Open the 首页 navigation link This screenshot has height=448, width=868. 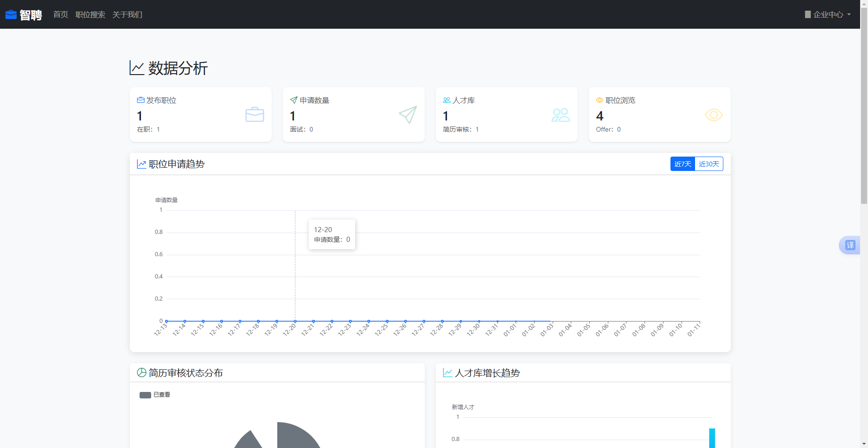click(x=61, y=15)
